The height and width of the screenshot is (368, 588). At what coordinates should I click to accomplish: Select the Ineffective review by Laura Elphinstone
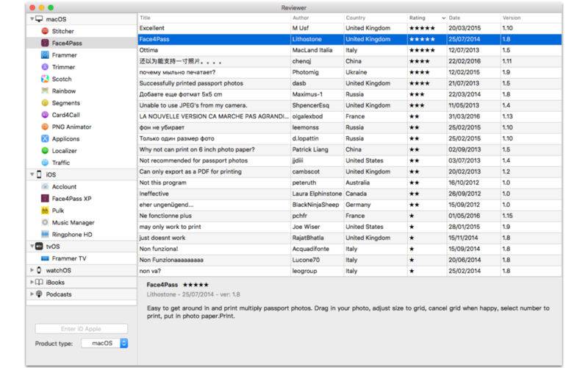click(x=350, y=194)
